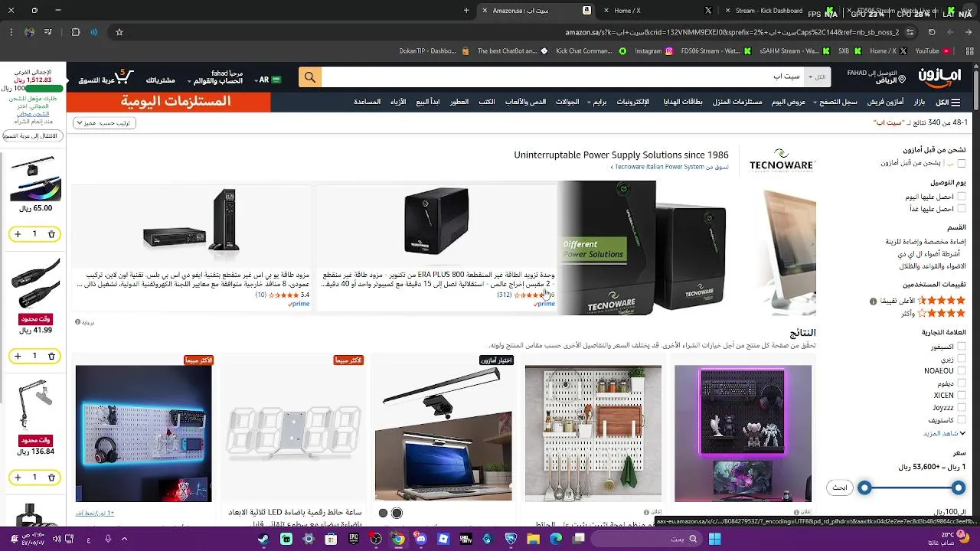Click the sponsored ad info icon

coord(78,322)
